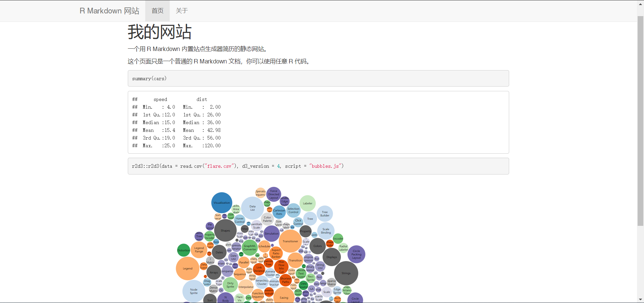Viewport: 644px width, 303px height.
Task: Select the Link Distance bubble
Action: (x=259, y=269)
